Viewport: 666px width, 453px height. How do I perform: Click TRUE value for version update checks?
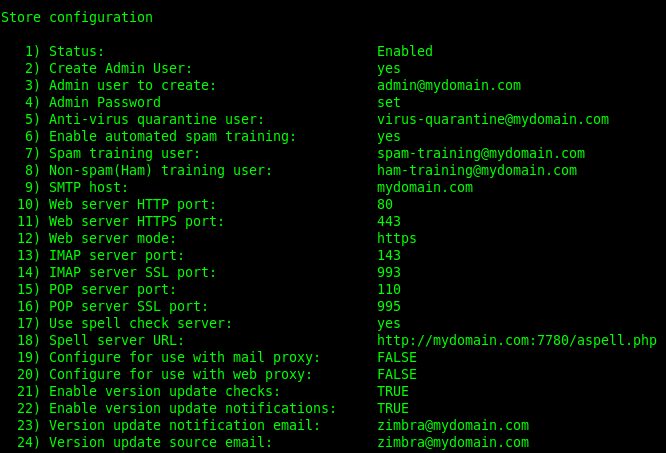(393, 391)
